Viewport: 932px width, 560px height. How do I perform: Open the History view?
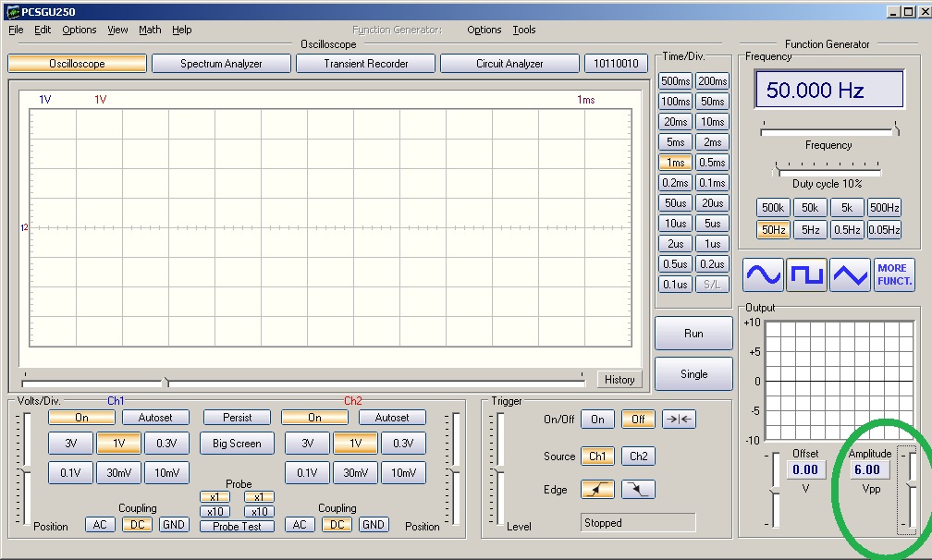click(619, 380)
